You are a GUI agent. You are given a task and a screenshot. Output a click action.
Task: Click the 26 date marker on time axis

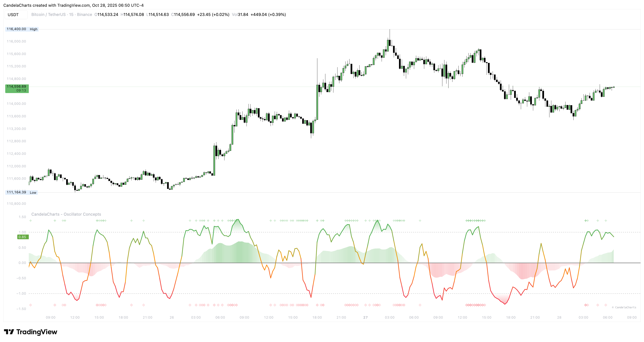[172, 317]
